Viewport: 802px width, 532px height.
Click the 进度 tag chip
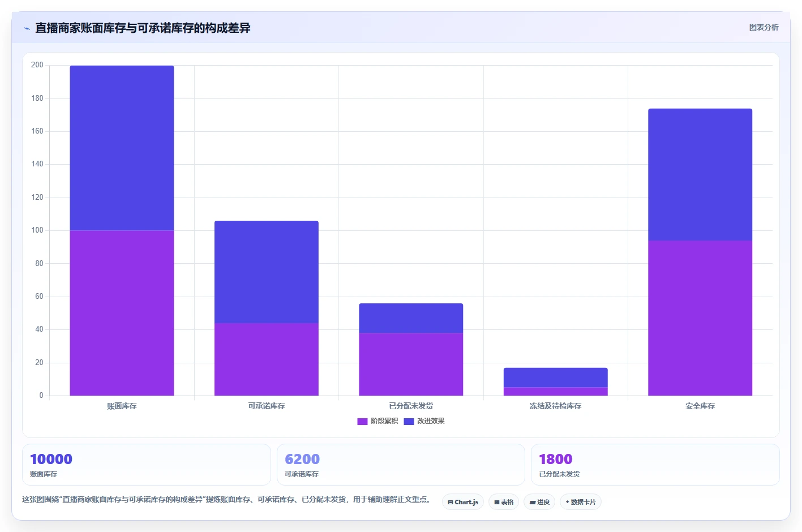click(x=539, y=502)
